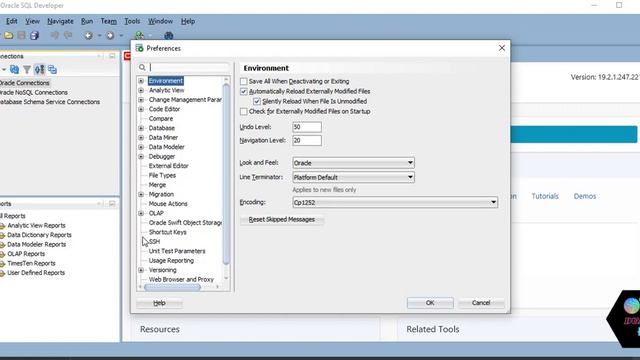
Task: Click the Data Modeler Reports folder icon
Action: coord(2,244)
